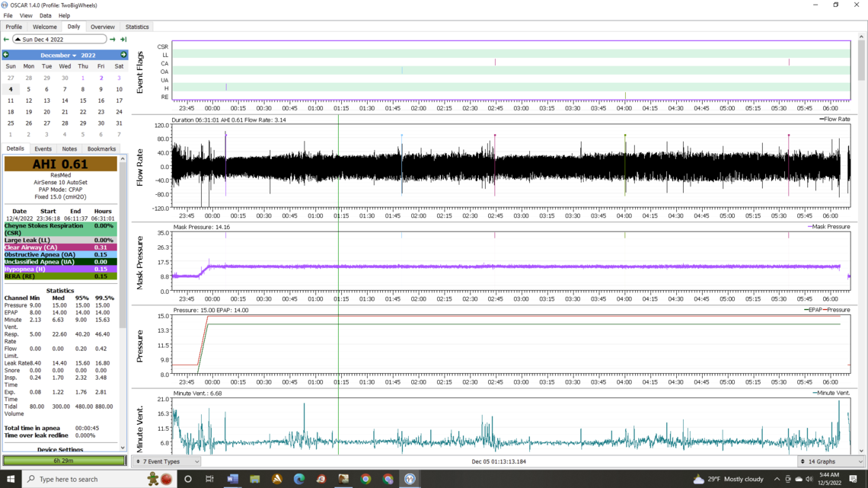The height and width of the screenshot is (488, 868).
Task: Open the first Google Chrome taskbar icon
Action: pyautogui.click(x=365, y=479)
